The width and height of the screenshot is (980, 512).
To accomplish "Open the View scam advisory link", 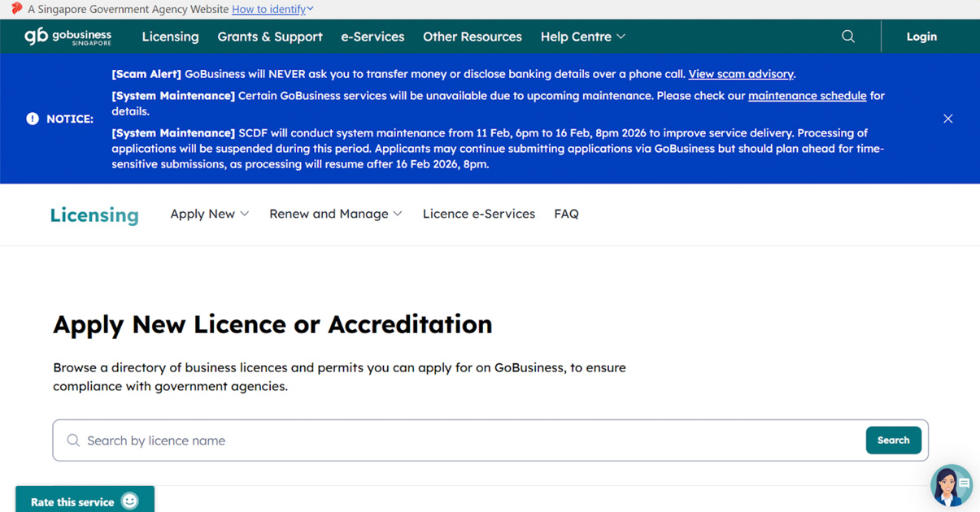I will coord(740,74).
